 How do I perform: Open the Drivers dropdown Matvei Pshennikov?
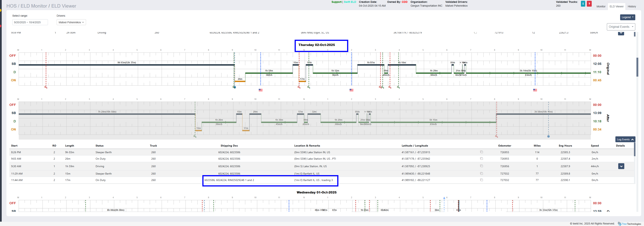click(x=71, y=23)
